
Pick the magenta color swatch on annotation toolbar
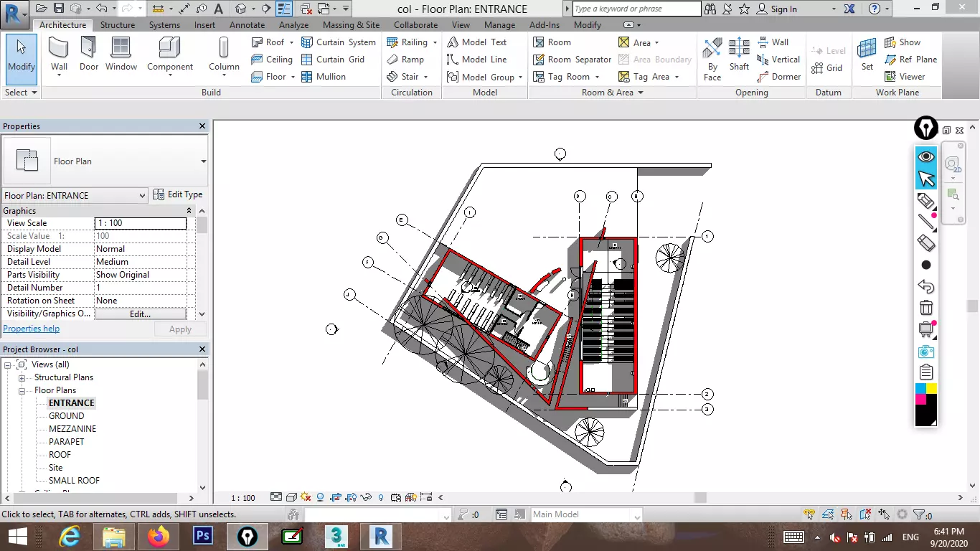920,400
